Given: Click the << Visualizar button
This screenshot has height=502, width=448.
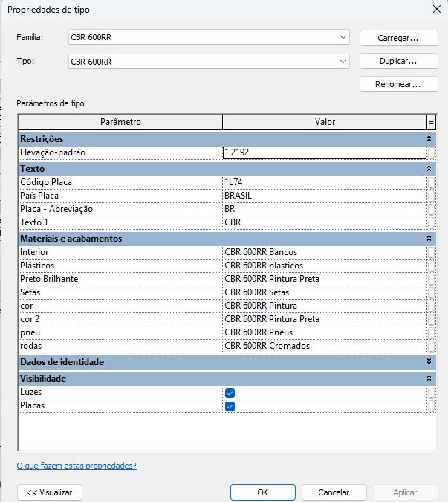Looking at the screenshot, I should point(50,492).
